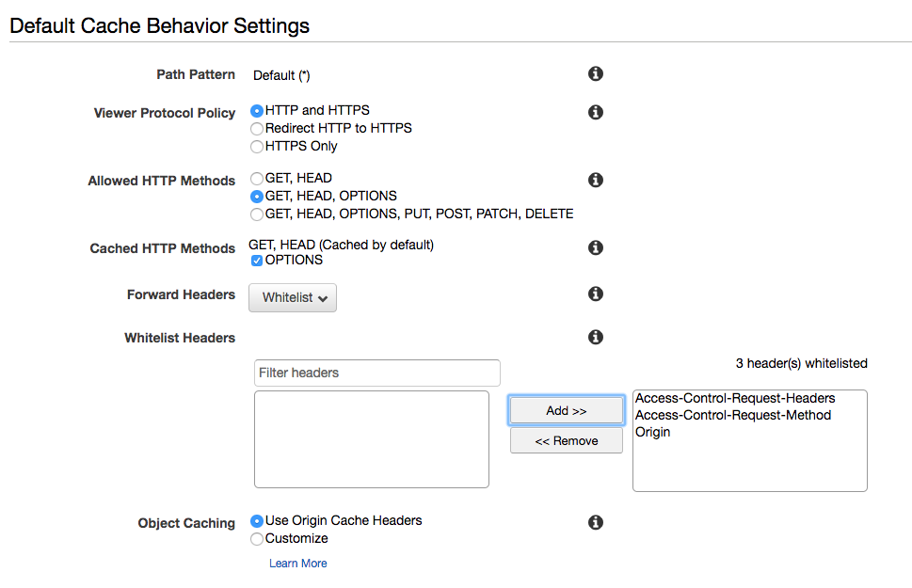Select GET, HEAD only methods
This screenshot has height=588, width=912.
pyautogui.click(x=257, y=178)
